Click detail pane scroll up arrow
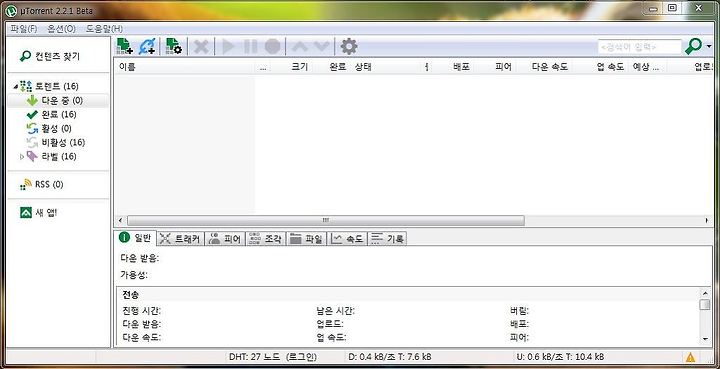 705,293
